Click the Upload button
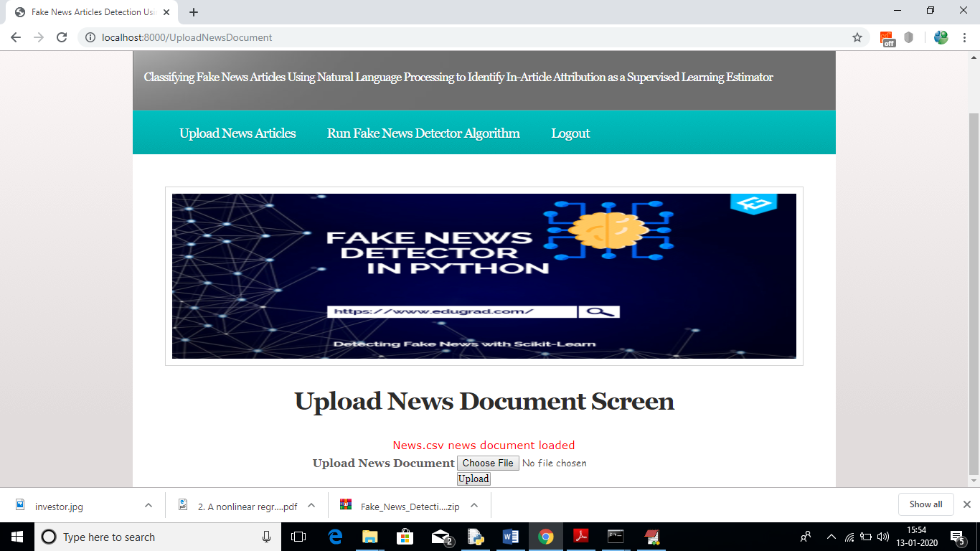Image resolution: width=980 pixels, height=551 pixels. pyautogui.click(x=473, y=479)
